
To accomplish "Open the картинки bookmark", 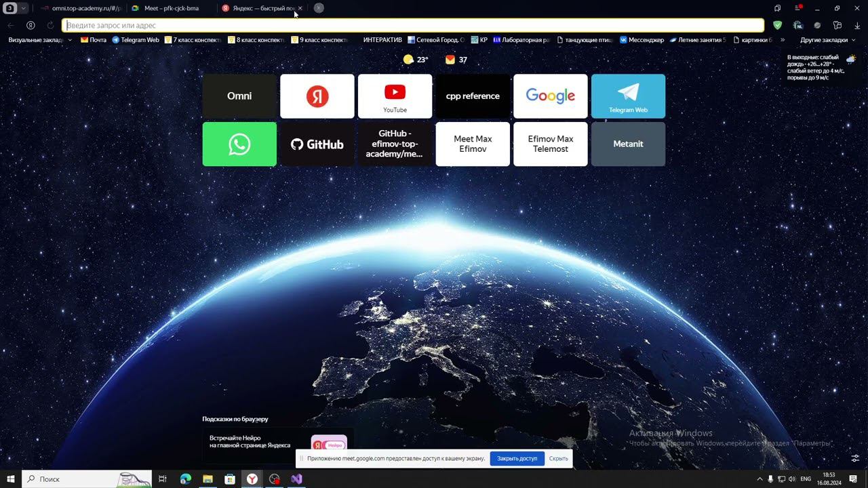I will [x=753, y=40].
